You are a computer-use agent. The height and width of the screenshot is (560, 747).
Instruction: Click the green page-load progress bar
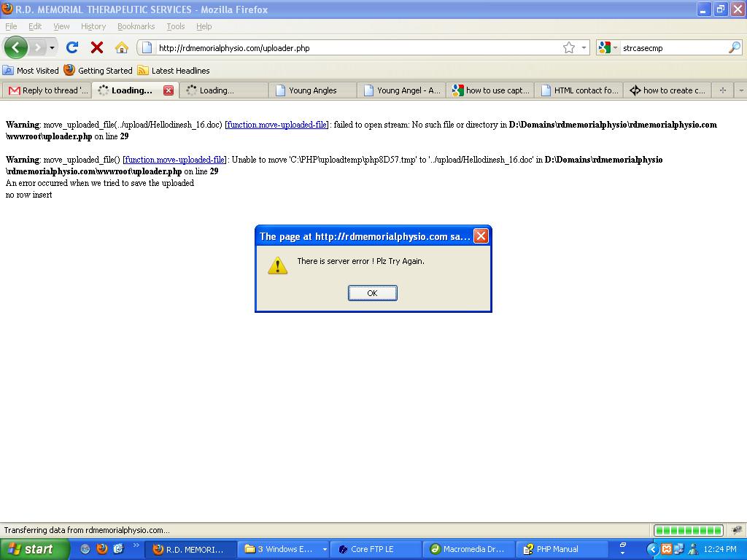pos(689,530)
